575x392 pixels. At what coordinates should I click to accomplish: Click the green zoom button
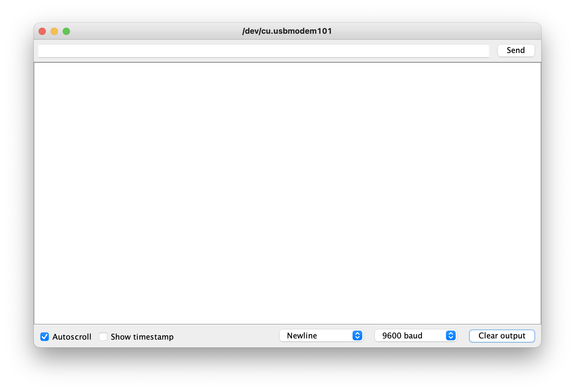pyautogui.click(x=66, y=31)
